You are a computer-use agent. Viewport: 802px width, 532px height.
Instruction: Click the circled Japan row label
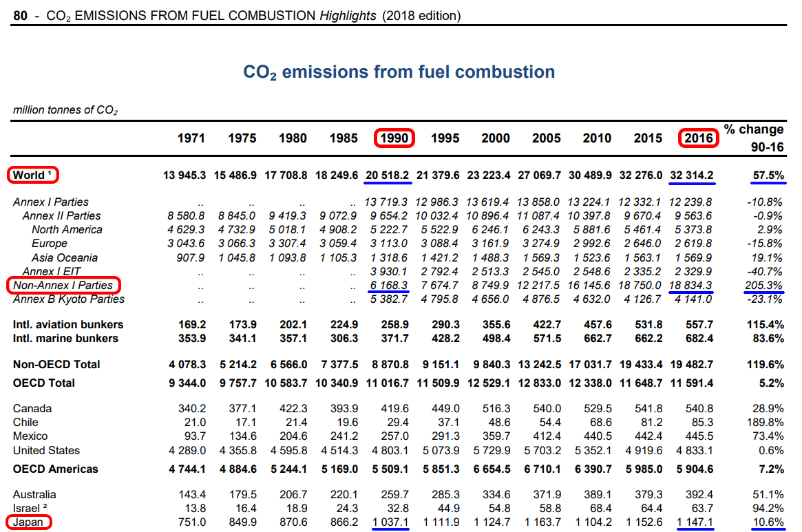coord(28,522)
